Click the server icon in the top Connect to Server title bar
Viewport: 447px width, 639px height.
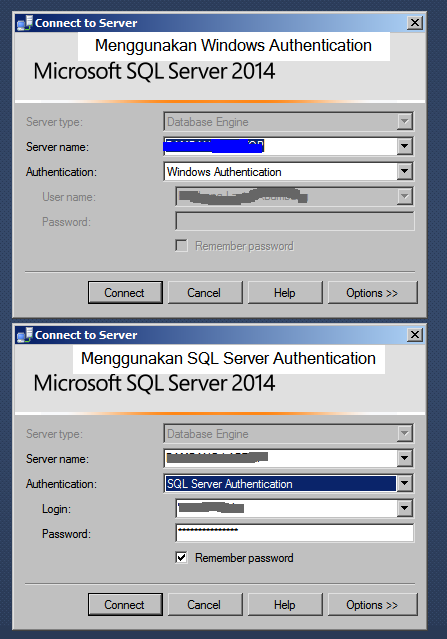coord(24,23)
